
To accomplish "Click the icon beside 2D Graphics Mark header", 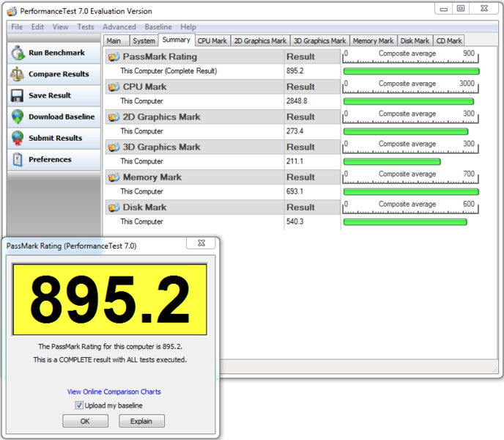I will click(114, 117).
